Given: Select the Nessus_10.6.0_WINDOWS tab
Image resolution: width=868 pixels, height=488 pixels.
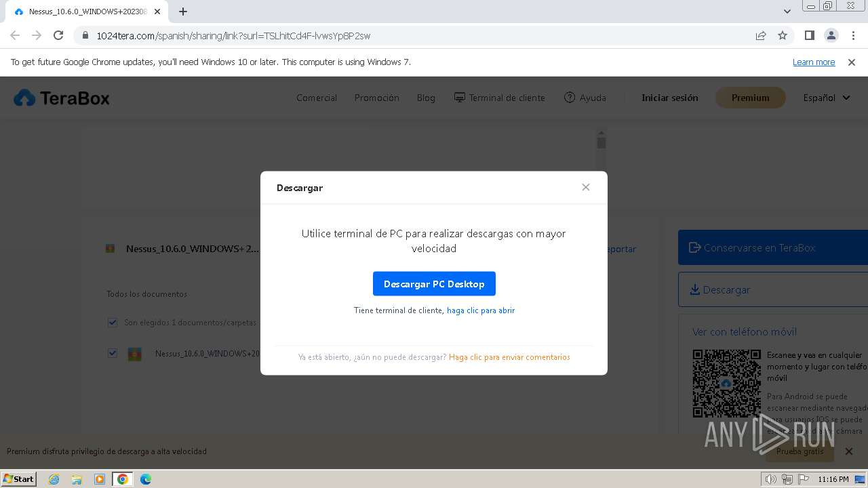Looking at the screenshot, I should point(86,12).
